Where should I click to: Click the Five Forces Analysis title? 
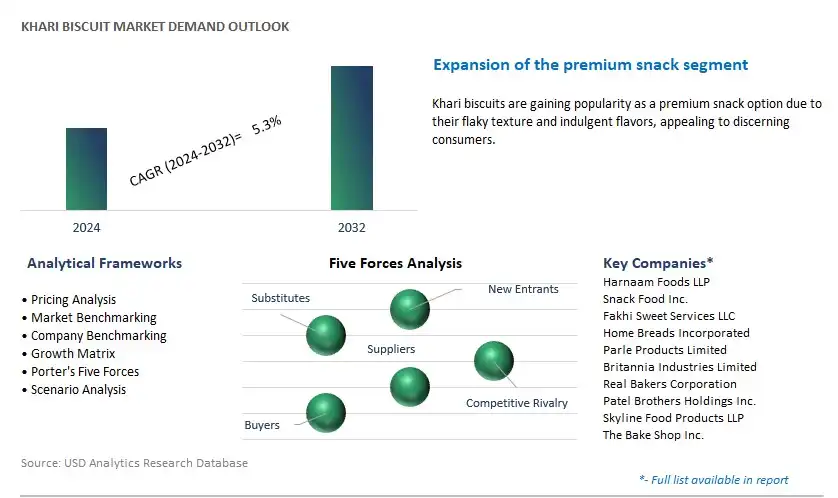(x=395, y=263)
